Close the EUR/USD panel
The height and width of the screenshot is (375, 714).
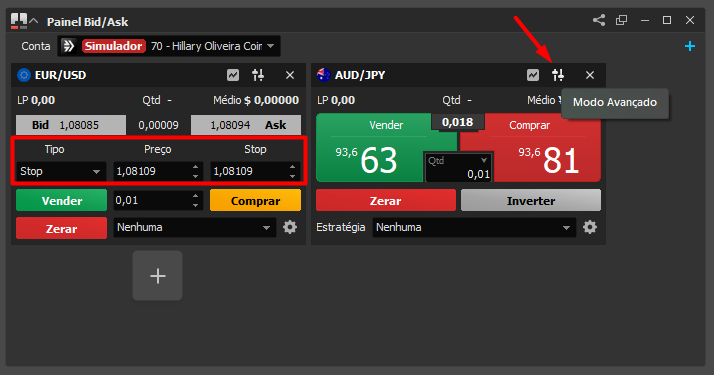[x=290, y=75]
